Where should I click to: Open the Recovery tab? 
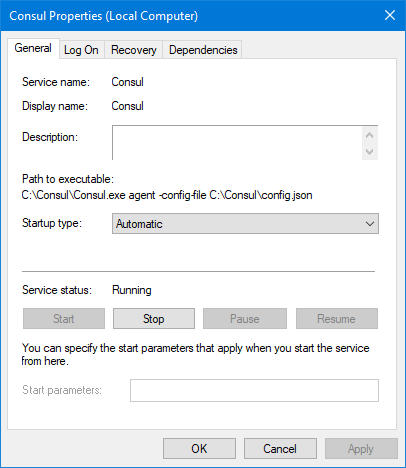(134, 50)
